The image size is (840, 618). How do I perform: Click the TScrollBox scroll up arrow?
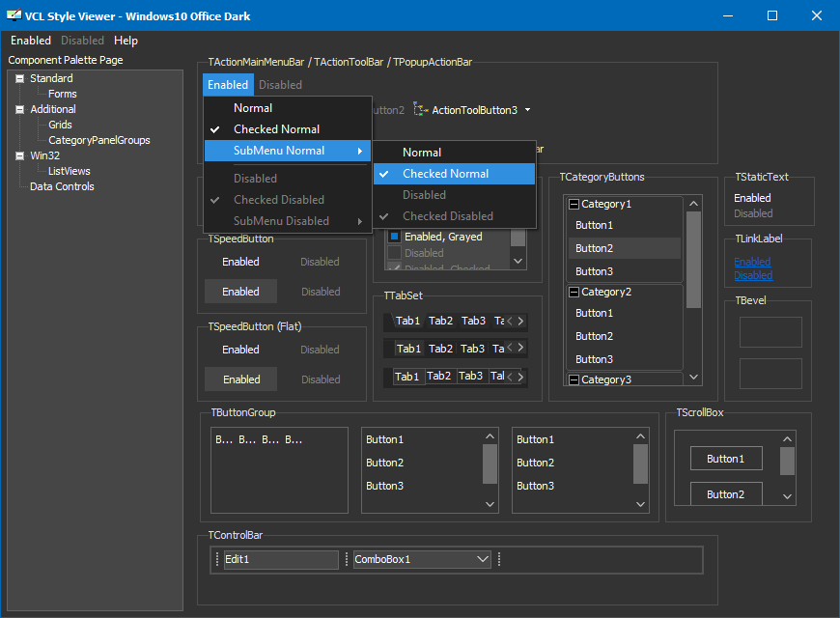point(788,439)
